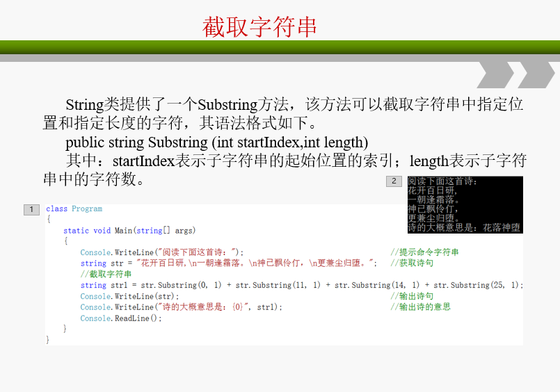560x392 pixels.
Task: Click console line '阅读下面这首诗：'
Action: tap(442, 181)
